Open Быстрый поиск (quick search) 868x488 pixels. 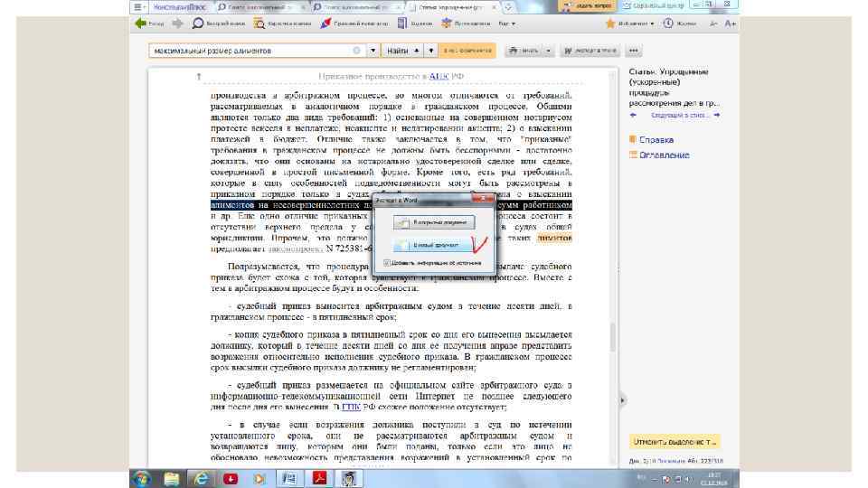pos(218,23)
